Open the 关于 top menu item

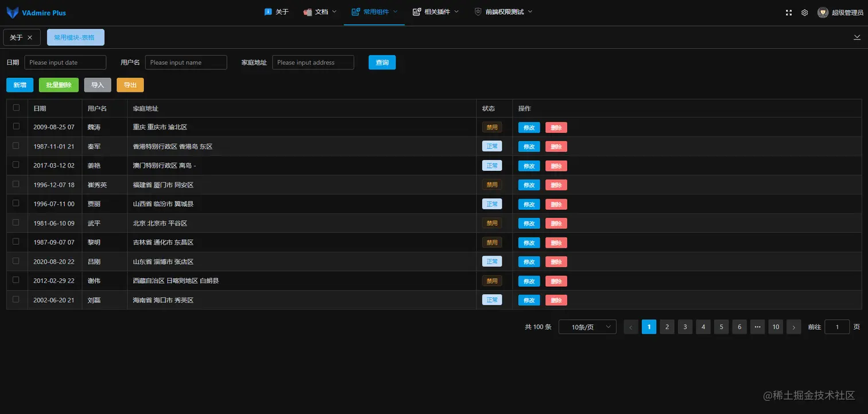(x=277, y=11)
